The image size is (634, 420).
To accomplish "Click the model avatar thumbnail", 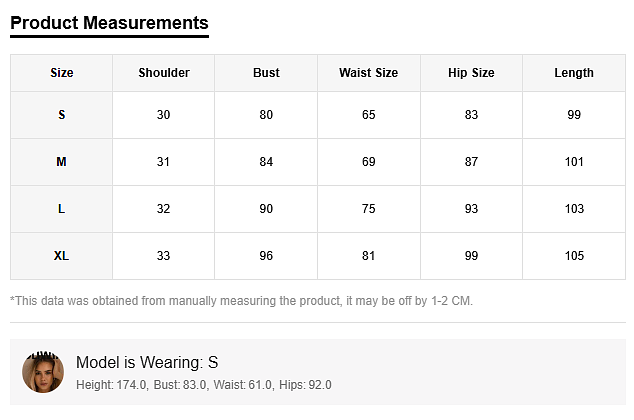I will [x=43, y=372].
